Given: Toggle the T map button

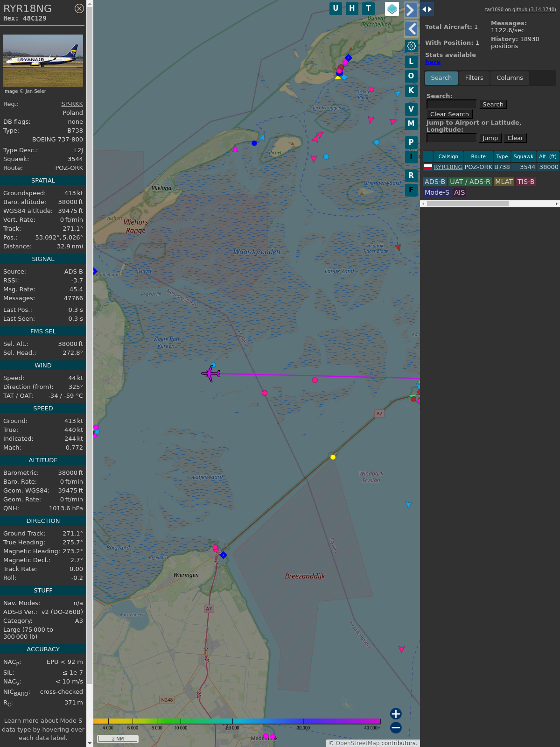Looking at the screenshot, I should tap(369, 8).
